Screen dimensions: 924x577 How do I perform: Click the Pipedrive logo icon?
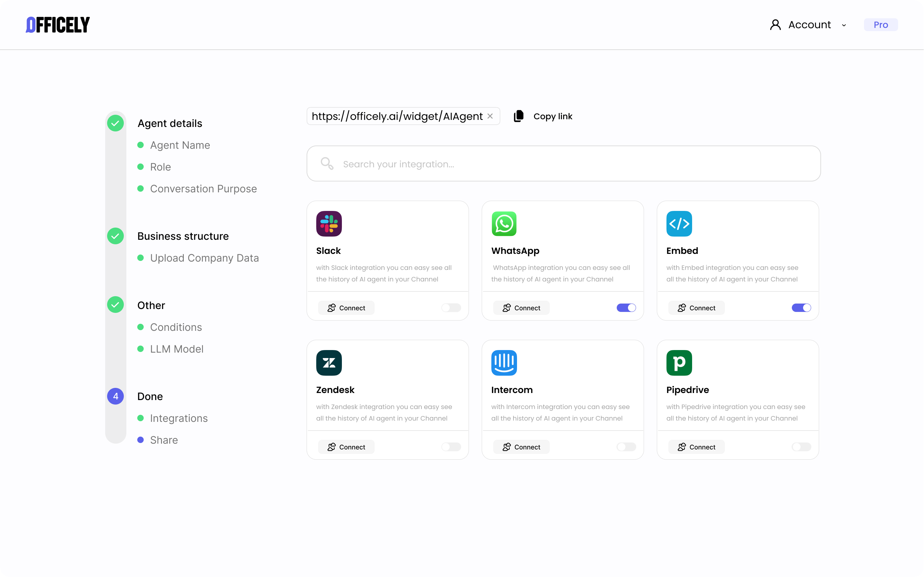tap(679, 363)
